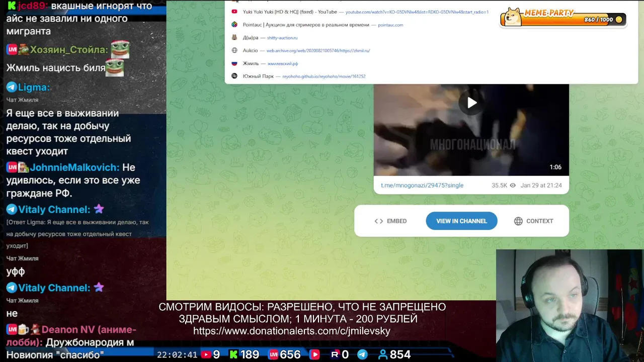Screen dimensions: 644x362
Task: Click the gold coin icon next to 860 / 1000
Action: [619, 20]
